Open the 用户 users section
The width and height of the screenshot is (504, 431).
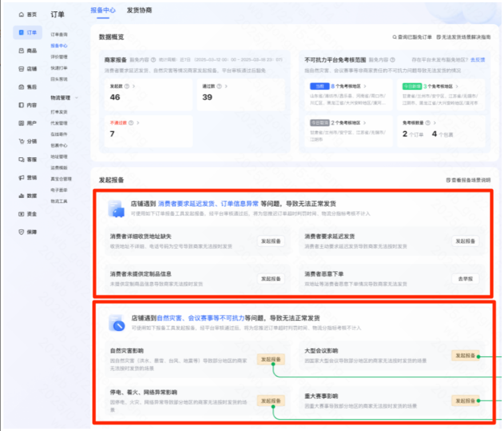27,123
